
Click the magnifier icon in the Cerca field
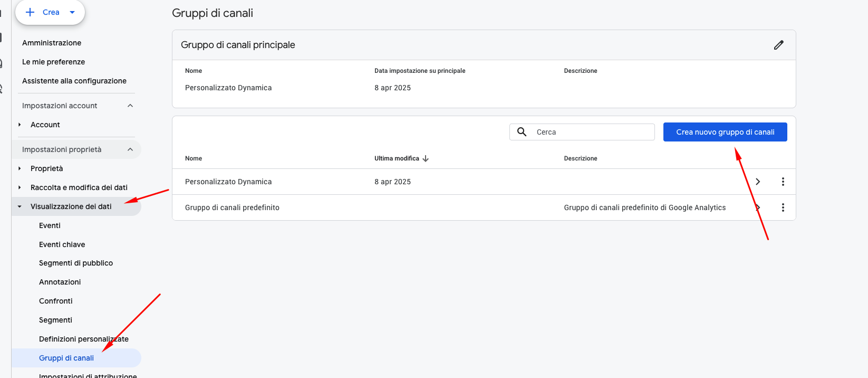522,132
